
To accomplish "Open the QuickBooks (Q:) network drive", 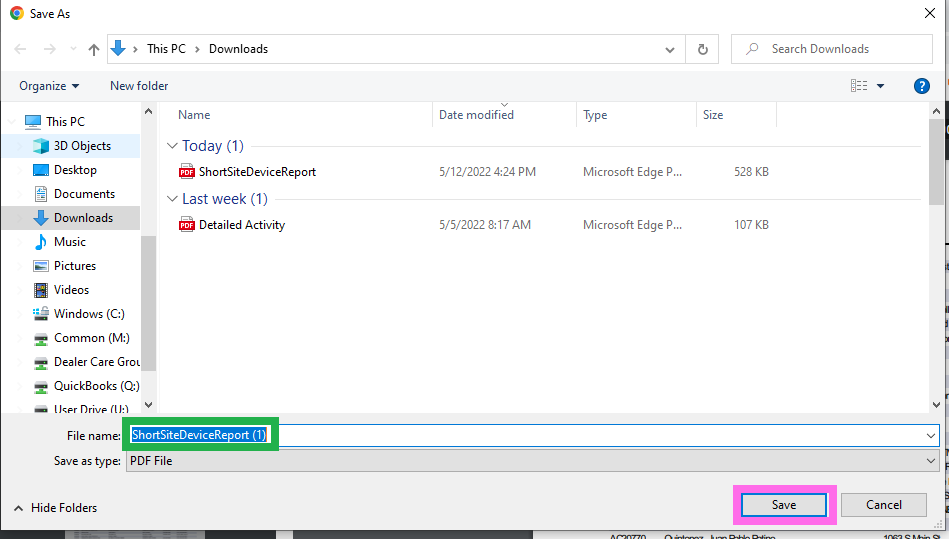I will coord(96,386).
